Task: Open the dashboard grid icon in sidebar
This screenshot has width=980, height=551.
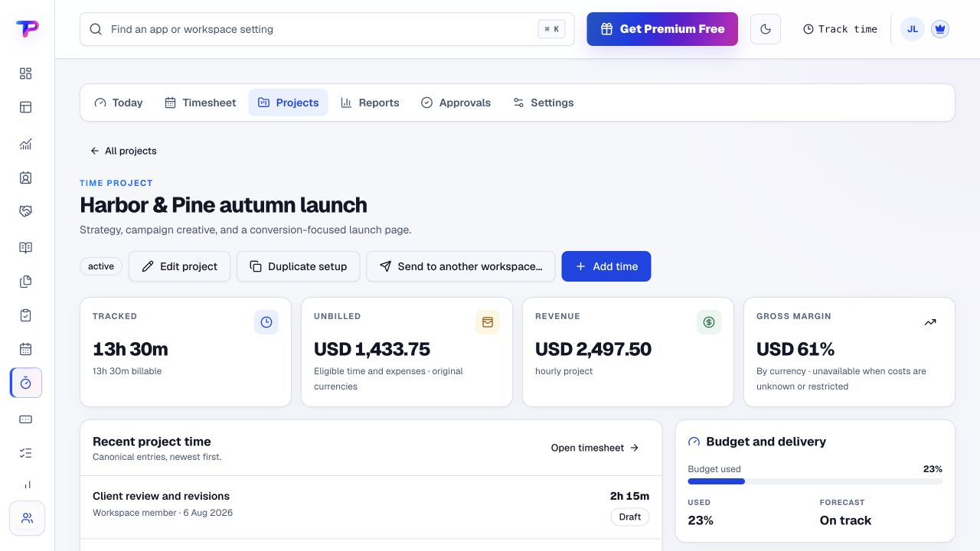Action: click(x=25, y=73)
